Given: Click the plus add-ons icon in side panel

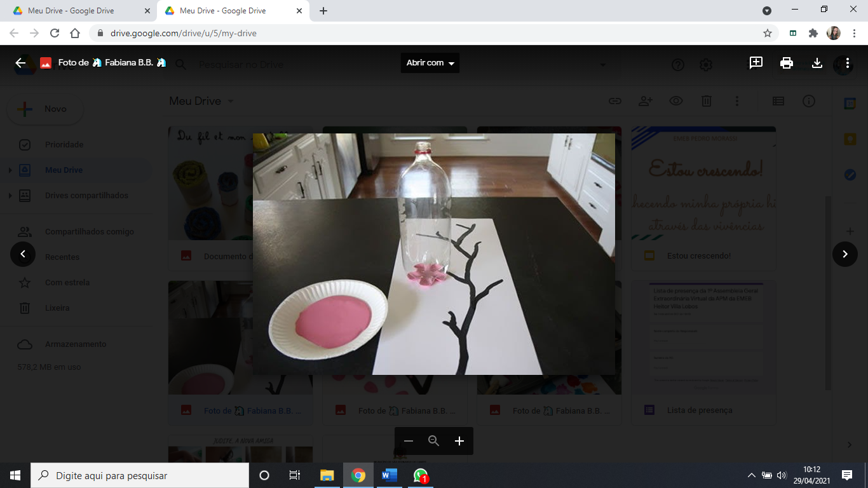Looking at the screenshot, I should 850,231.
